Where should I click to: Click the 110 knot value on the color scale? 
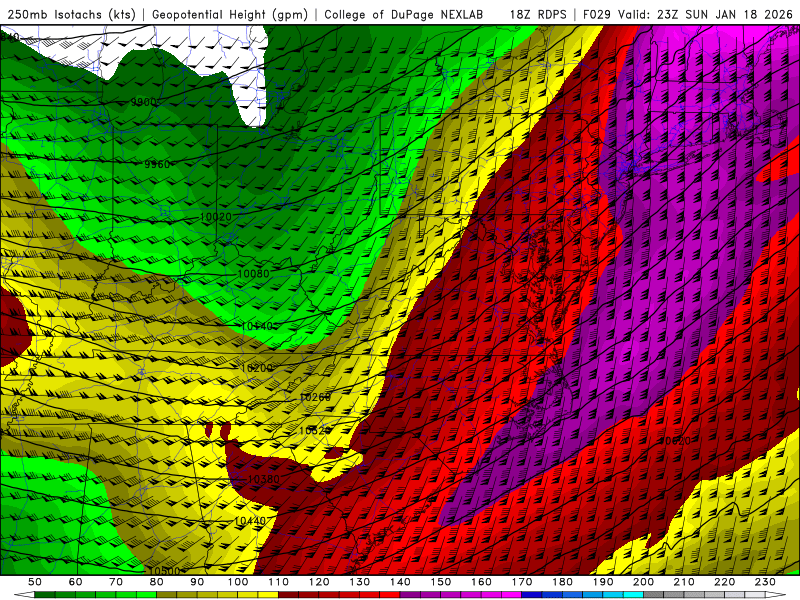(279, 582)
